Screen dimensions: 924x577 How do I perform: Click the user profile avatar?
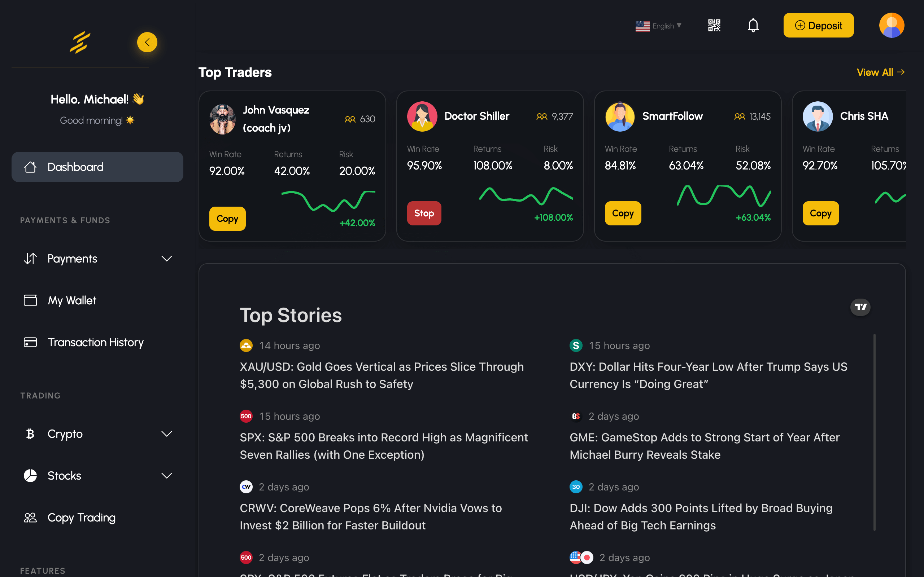tap(892, 26)
